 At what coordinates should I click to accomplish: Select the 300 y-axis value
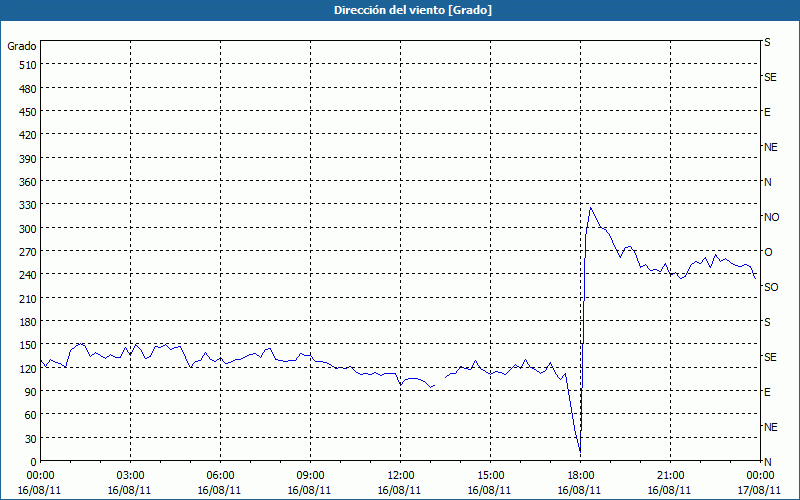click(x=29, y=229)
